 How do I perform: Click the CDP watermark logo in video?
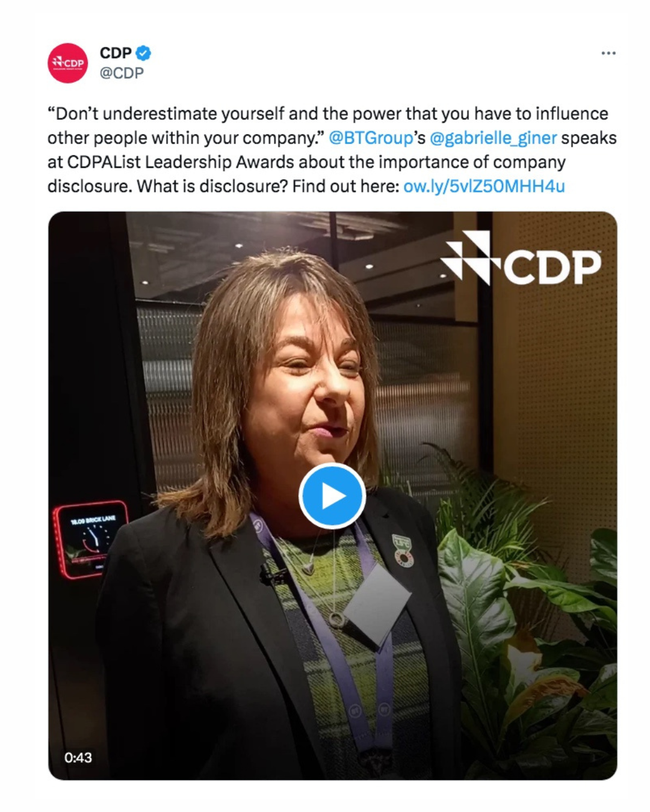(521, 260)
